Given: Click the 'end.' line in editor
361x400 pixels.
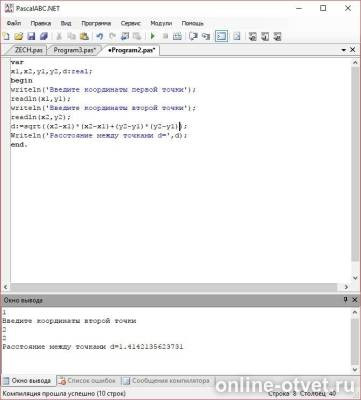Looking at the screenshot, I should 19,145.
